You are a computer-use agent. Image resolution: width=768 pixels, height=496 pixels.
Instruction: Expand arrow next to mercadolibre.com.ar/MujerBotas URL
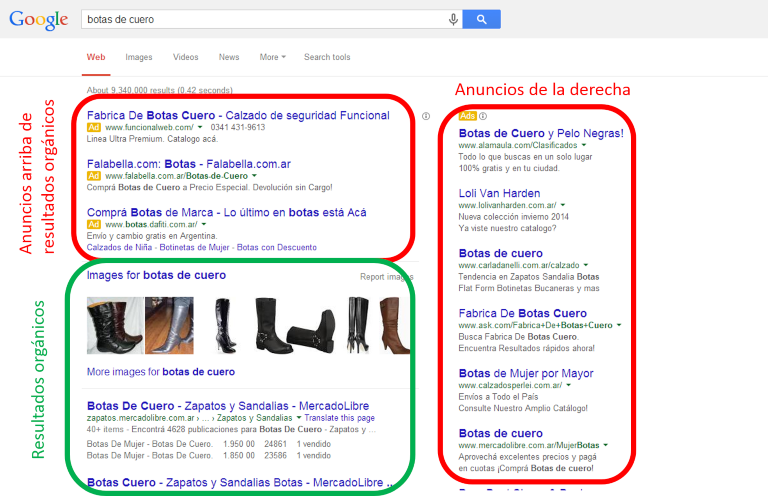(606, 445)
